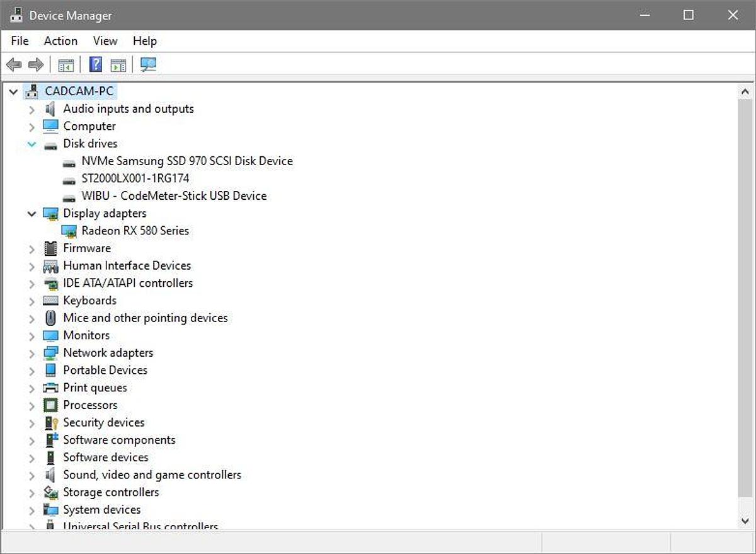Click the Show/Hide Console Tree icon
This screenshot has width=756, height=554.
[66, 64]
